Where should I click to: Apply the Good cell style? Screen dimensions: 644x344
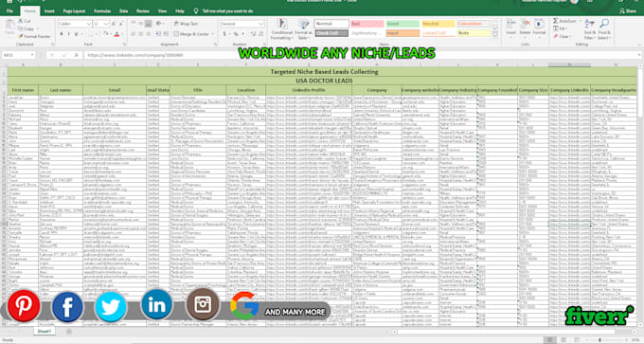(x=402, y=24)
